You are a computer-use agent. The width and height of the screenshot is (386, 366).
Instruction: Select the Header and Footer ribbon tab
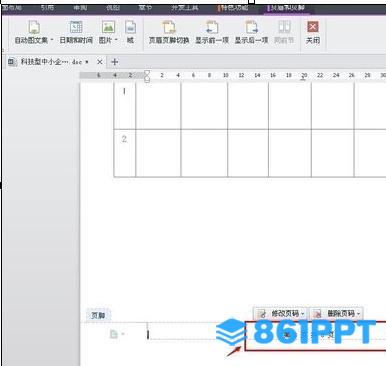287,8
